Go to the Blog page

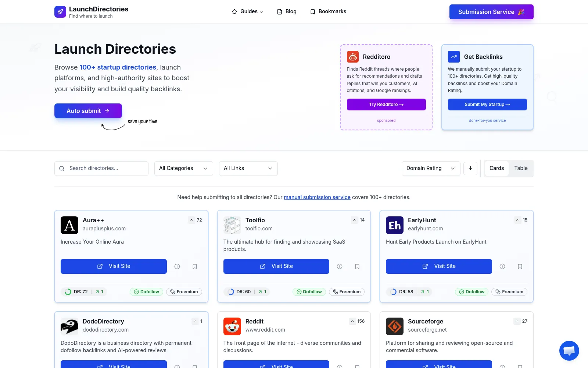287,12
